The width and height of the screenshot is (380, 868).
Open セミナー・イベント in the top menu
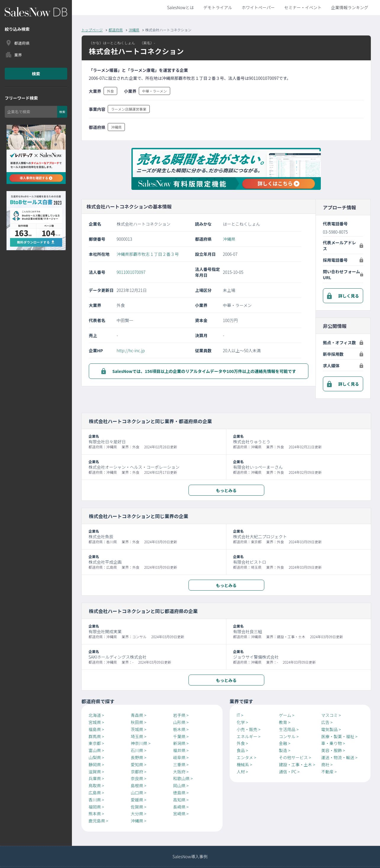point(302,7)
